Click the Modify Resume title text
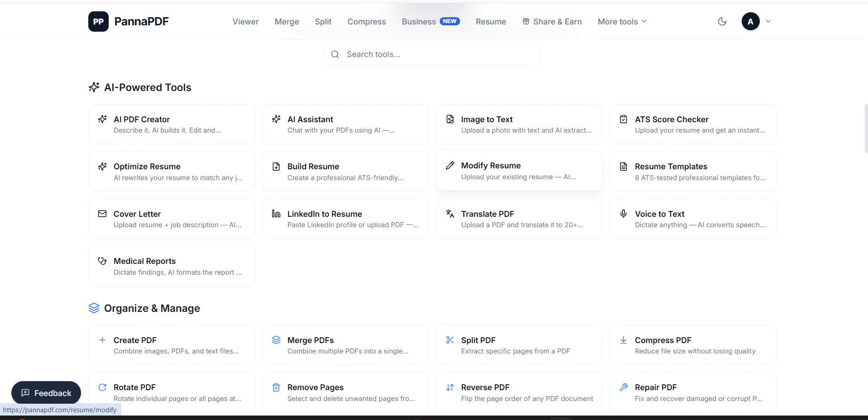868x420 pixels. pyautogui.click(x=491, y=166)
